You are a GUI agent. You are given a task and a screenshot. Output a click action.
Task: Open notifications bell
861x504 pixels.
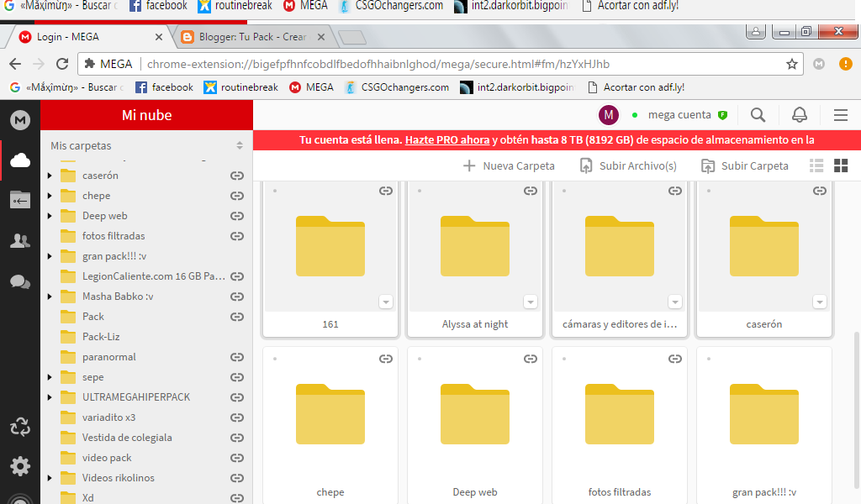coord(799,114)
